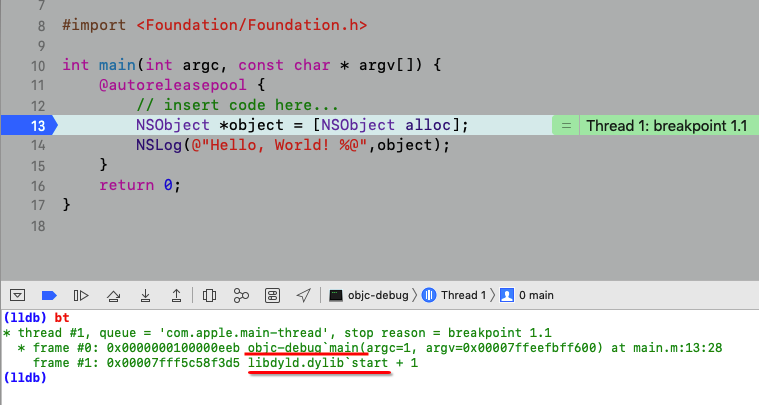Open Debug Memory Graph
The image size is (759, 405).
(x=241, y=295)
